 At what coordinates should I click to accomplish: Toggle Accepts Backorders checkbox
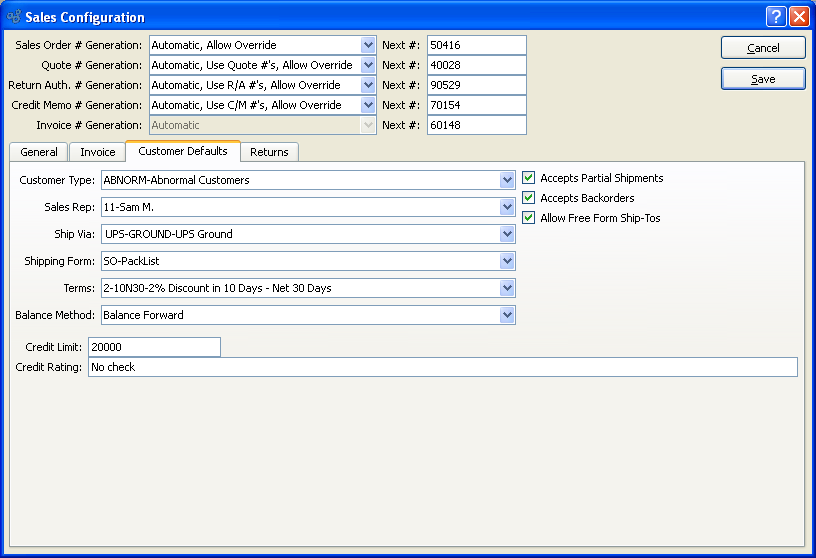[528, 198]
